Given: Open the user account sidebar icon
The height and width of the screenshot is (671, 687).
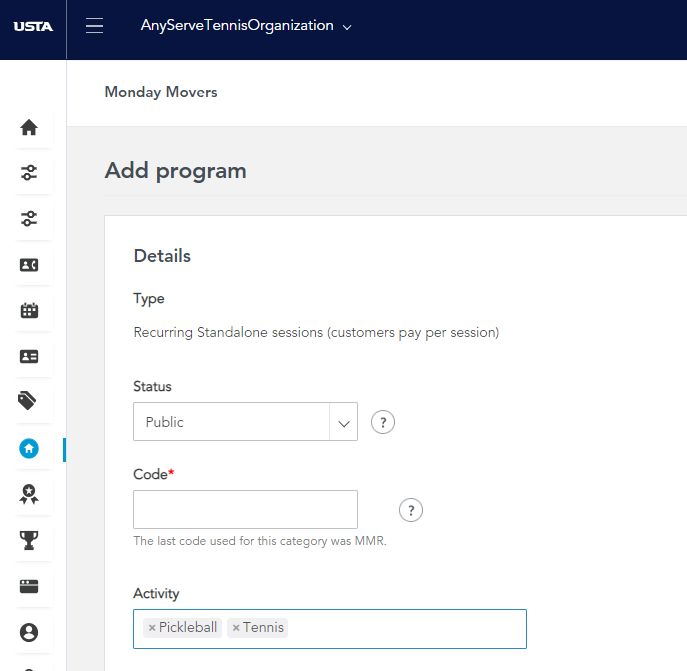Looking at the screenshot, I should click(29, 632).
